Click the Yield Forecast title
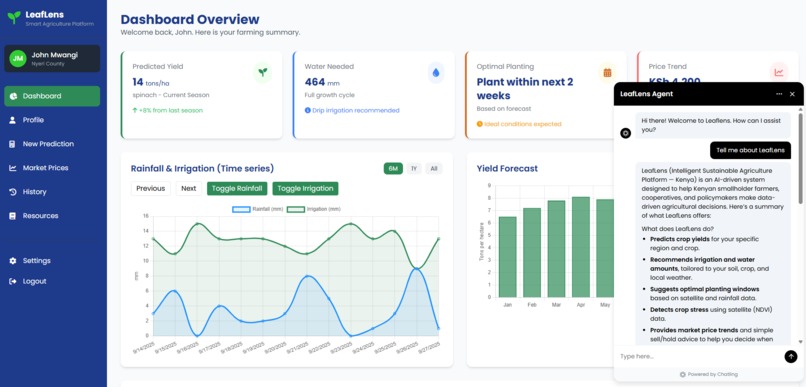The image size is (806, 387). (507, 169)
